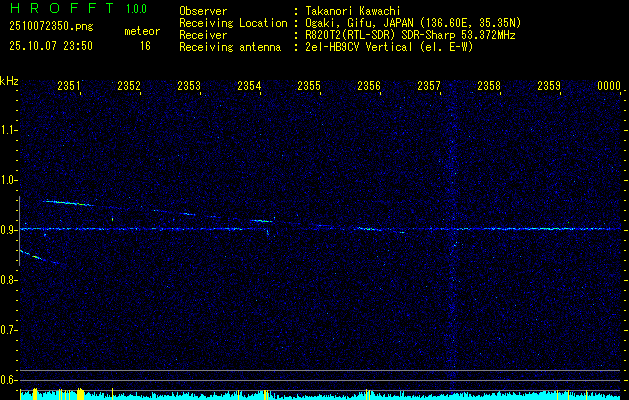
Task: Click the meteor echo streak near 2354
Action: 261,221
